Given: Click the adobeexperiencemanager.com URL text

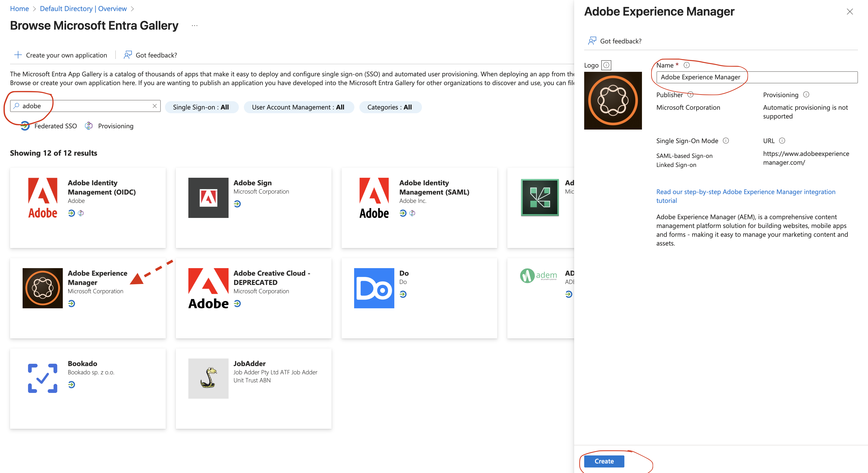Looking at the screenshot, I should click(806, 158).
